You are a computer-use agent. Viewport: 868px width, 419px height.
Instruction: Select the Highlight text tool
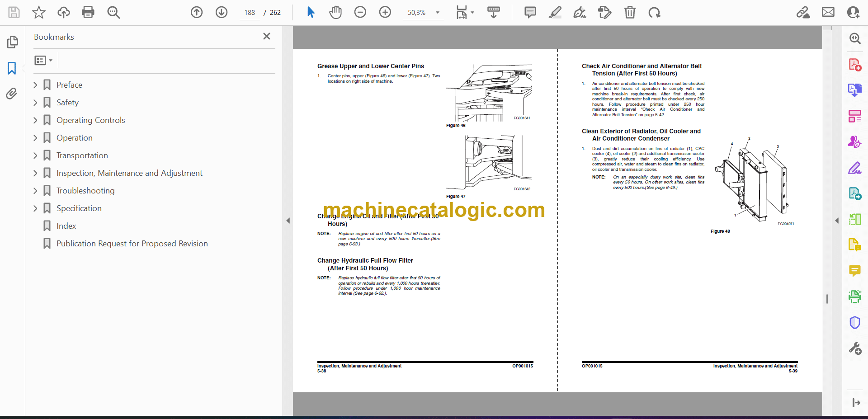[555, 12]
